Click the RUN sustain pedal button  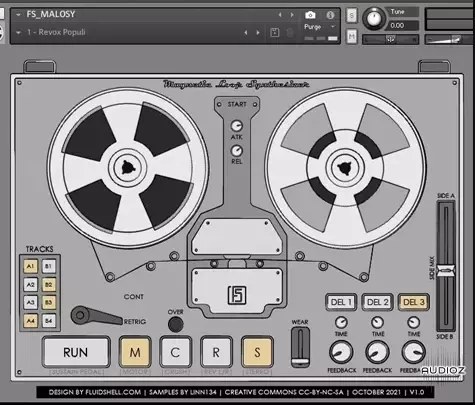tap(76, 352)
